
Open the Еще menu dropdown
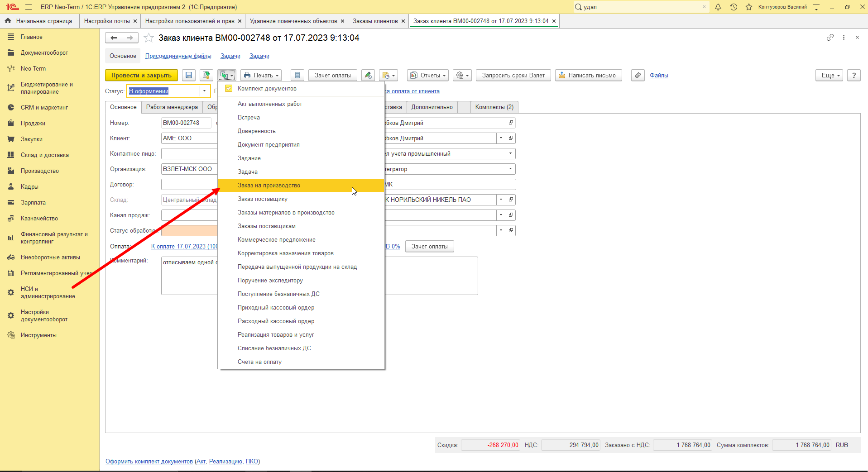click(830, 76)
